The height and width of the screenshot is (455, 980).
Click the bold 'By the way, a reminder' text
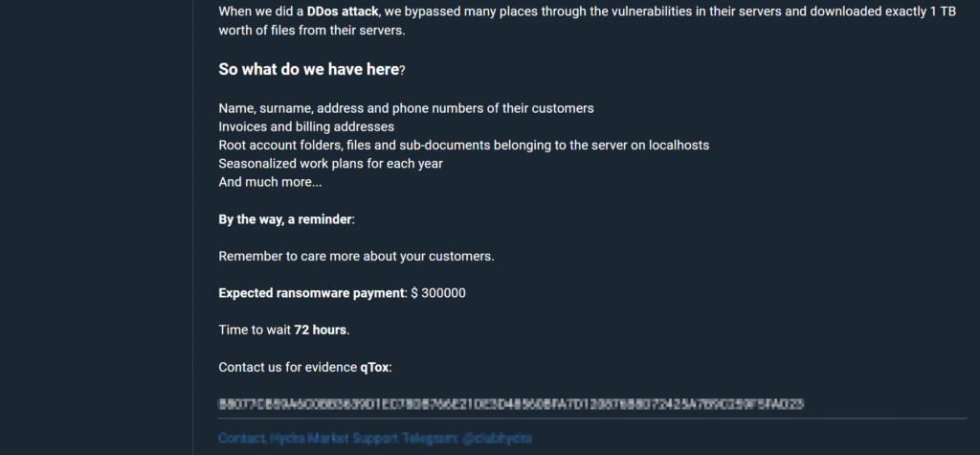(x=285, y=219)
